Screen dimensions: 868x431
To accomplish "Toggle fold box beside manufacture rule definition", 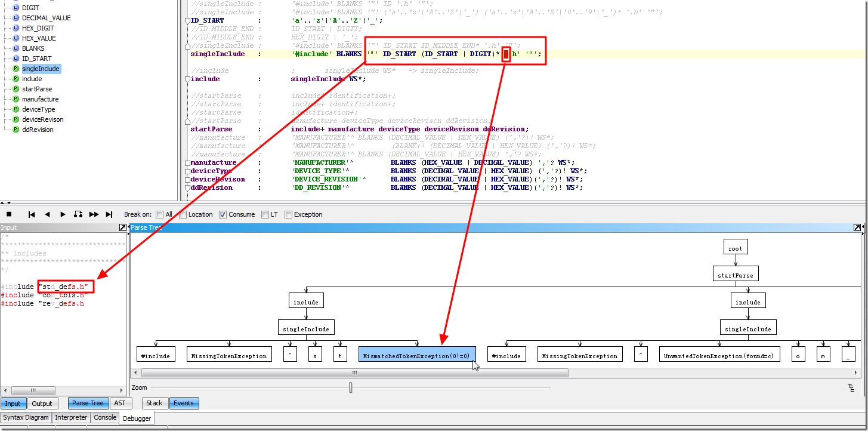I will click(x=187, y=163).
